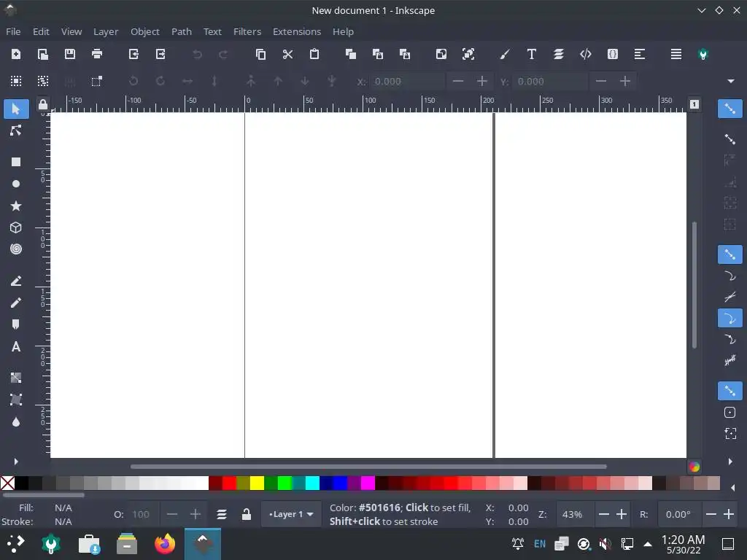This screenshot has width=747, height=560.
Task: Select the Star polygon tool
Action: tap(16, 206)
